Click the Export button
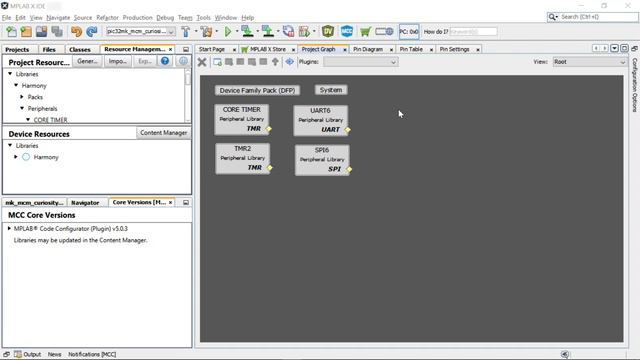 point(145,61)
